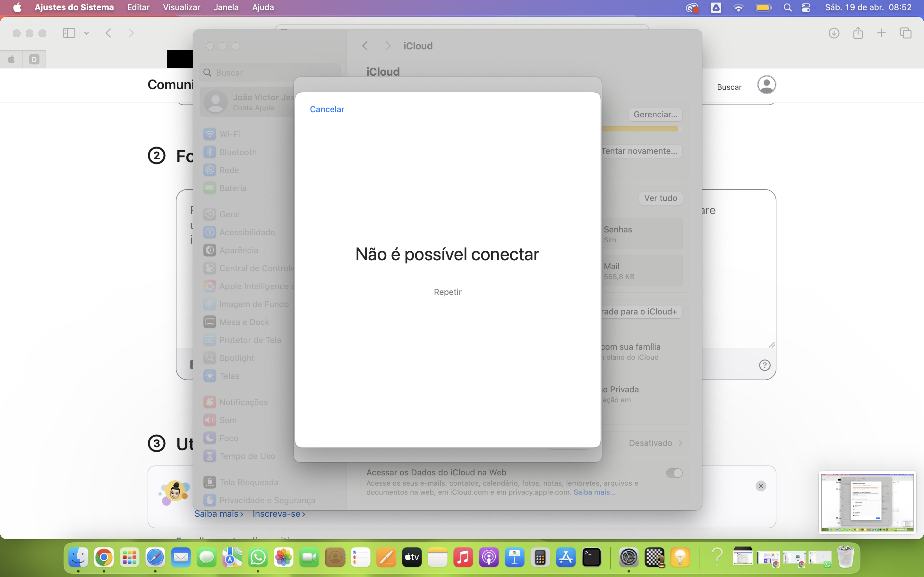The height and width of the screenshot is (577, 924).
Task: Click the Spotlight search menu bar icon
Action: [x=787, y=7]
